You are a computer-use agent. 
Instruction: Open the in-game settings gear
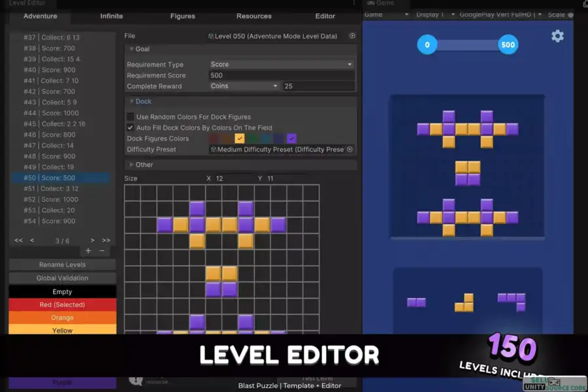pos(557,37)
